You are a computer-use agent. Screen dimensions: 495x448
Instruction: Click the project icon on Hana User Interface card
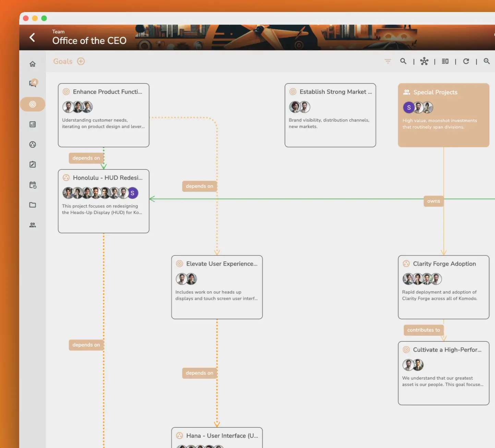(179, 436)
